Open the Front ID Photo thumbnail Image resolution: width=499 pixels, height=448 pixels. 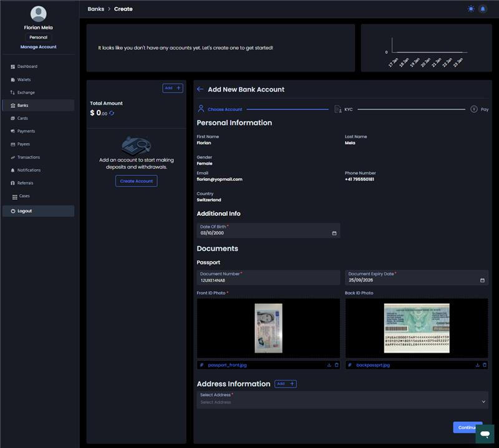pyautogui.click(x=268, y=328)
